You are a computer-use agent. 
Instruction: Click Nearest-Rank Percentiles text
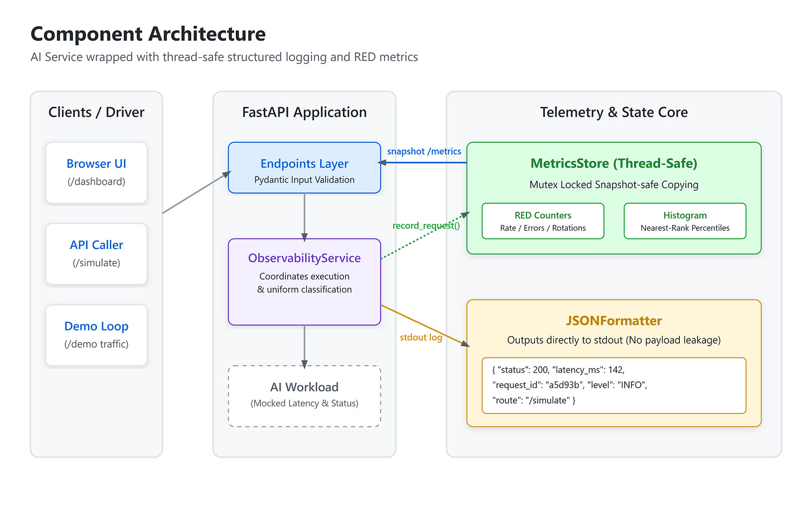pos(685,228)
